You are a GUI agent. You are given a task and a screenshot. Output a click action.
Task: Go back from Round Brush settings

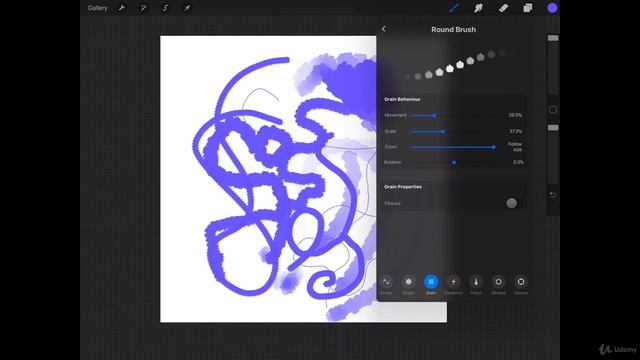(x=384, y=29)
